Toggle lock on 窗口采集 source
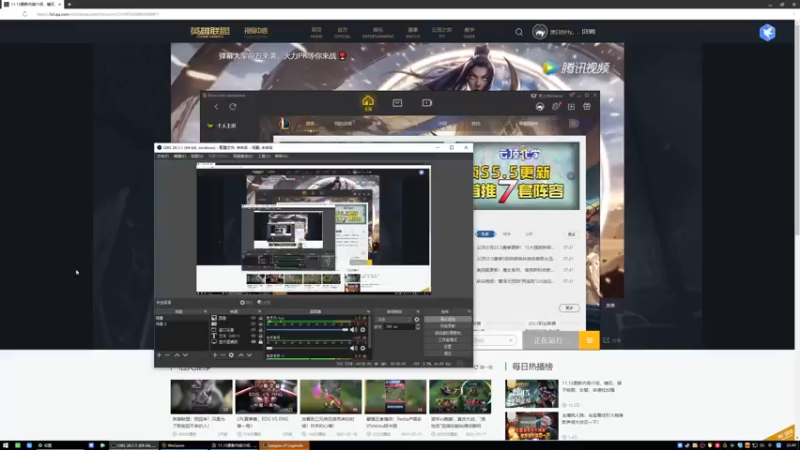The width and height of the screenshot is (800, 450). click(261, 330)
